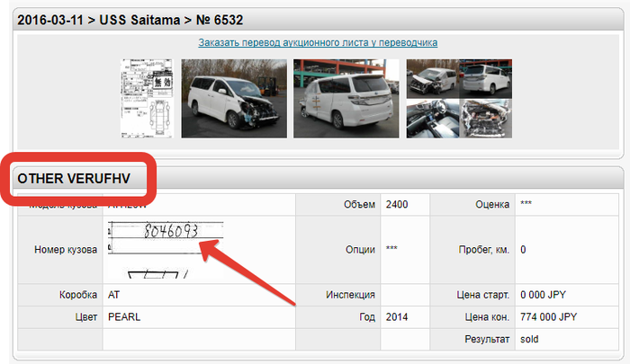Click the 'Коробка' label
This screenshot has height=364, width=630.
click(x=78, y=295)
